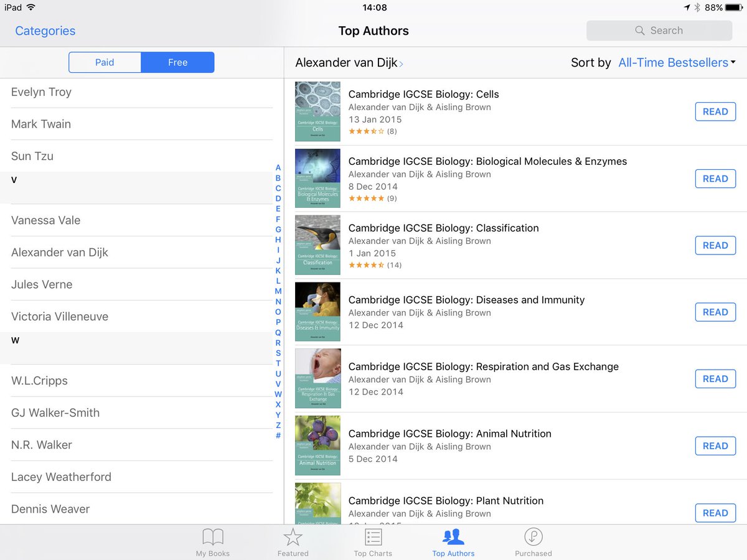Select author Jules Verne
This screenshot has height=560, width=747.
pyautogui.click(x=142, y=284)
